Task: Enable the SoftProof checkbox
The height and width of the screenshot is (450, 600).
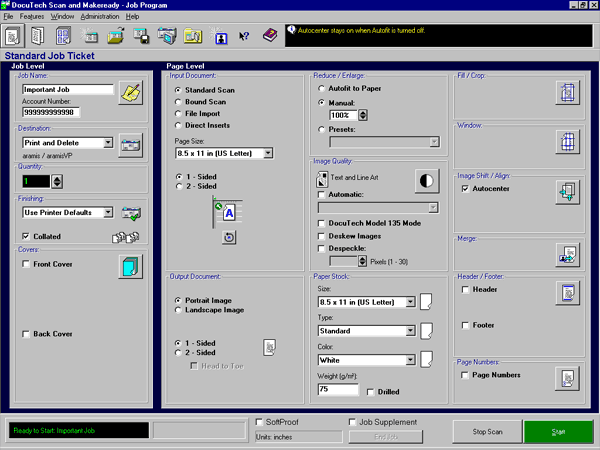Action: 259,422
